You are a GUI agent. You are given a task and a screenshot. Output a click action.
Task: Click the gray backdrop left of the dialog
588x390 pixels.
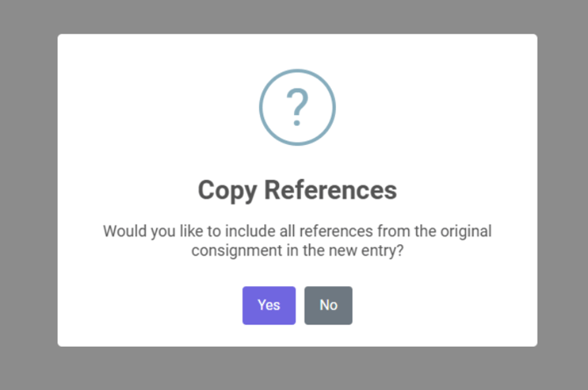point(28,195)
